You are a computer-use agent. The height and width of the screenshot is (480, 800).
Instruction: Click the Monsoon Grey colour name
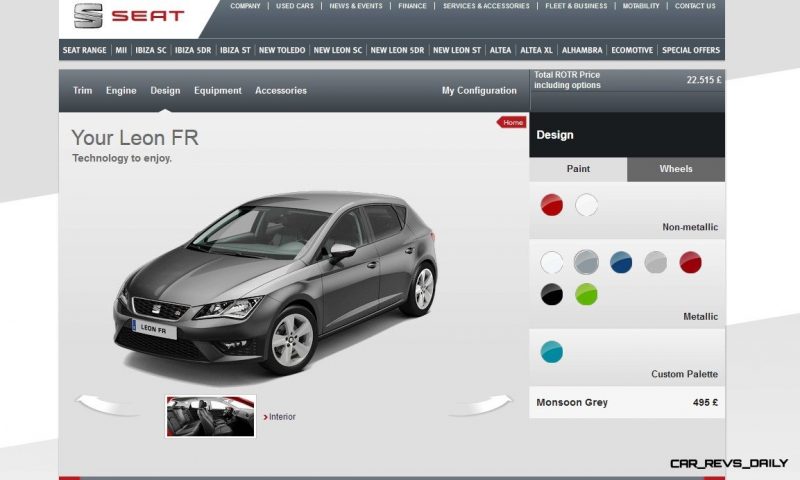pyautogui.click(x=572, y=402)
